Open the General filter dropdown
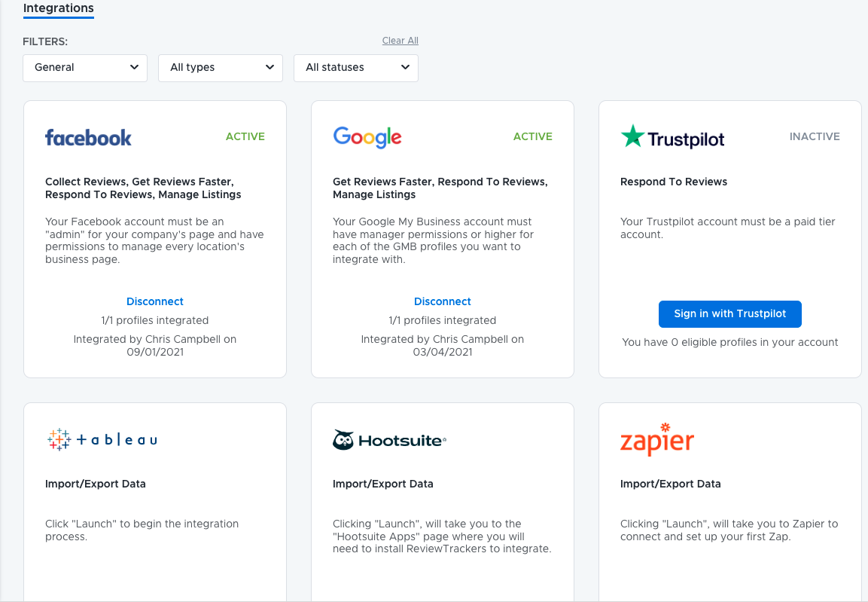The image size is (868, 602). click(85, 68)
